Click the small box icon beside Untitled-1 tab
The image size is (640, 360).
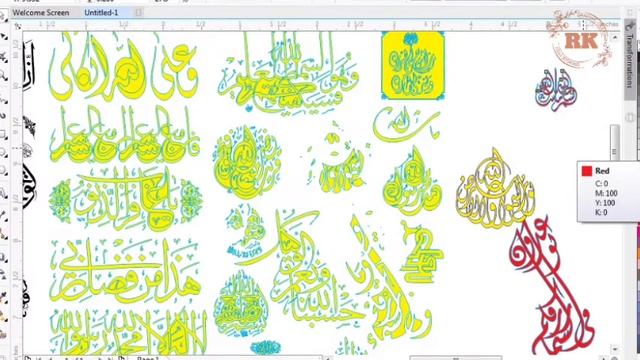(x=138, y=13)
